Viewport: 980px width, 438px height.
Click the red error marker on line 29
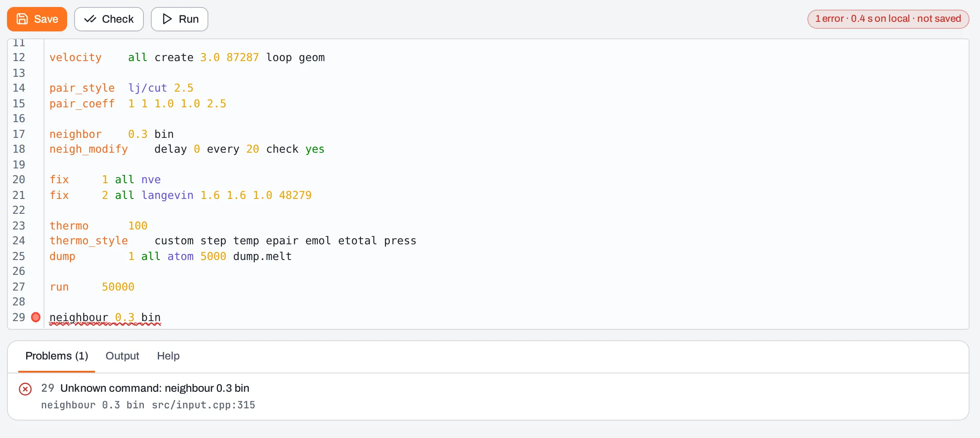click(x=36, y=317)
